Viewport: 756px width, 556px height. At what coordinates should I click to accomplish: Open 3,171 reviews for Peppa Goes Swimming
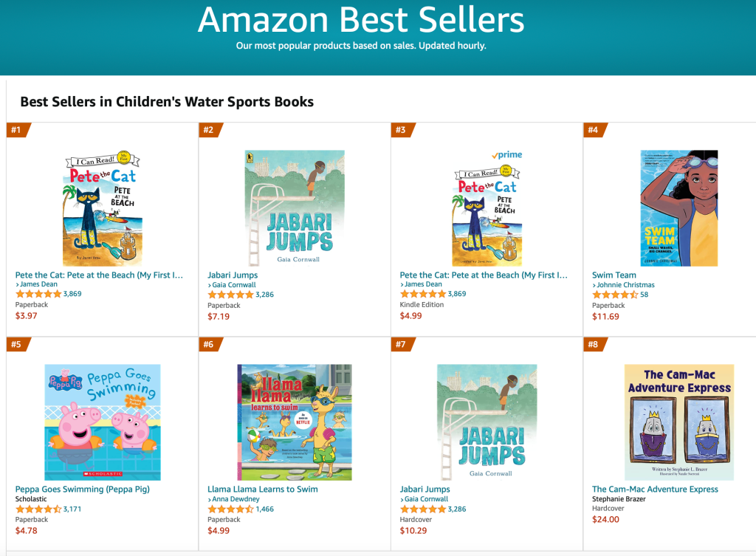coord(72,509)
